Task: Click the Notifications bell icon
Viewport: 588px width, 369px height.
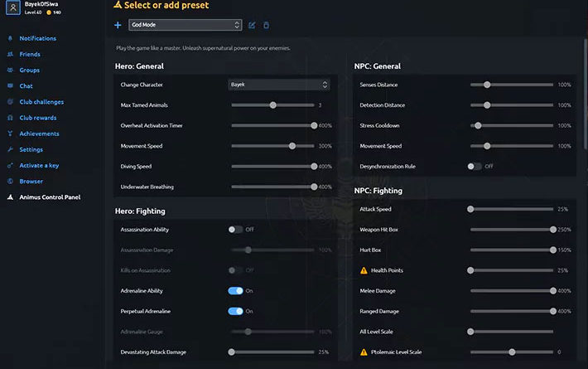Action: pos(10,38)
